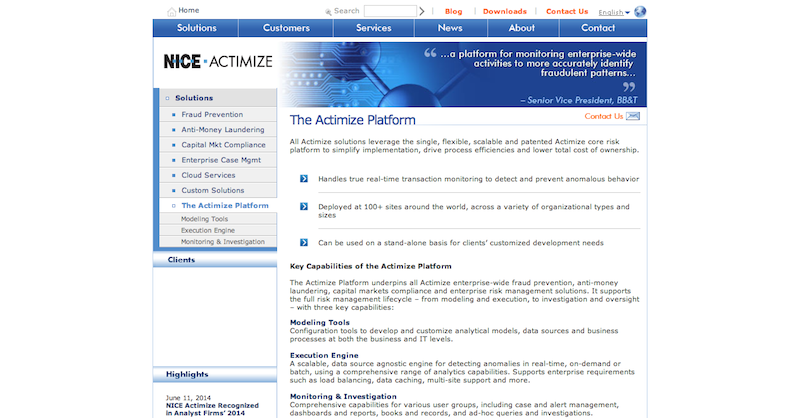Click the Solutions sidebar heading

194,98
